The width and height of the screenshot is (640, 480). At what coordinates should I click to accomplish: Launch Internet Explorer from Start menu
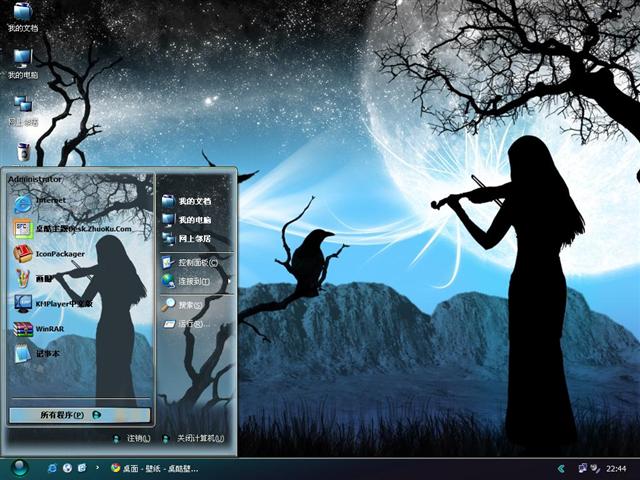click(39, 203)
